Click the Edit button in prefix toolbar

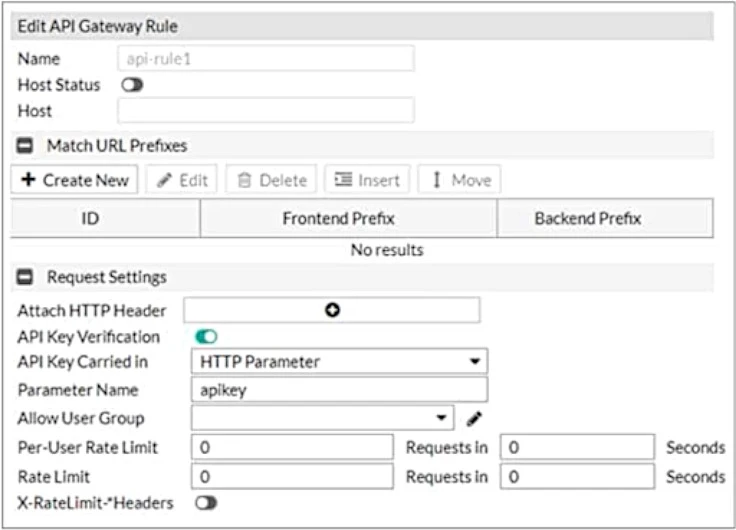[182, 180]
